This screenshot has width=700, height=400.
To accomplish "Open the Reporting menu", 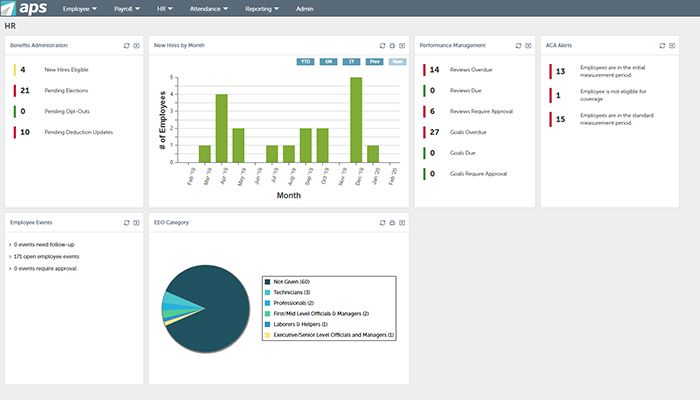I will tap(262, 8).
